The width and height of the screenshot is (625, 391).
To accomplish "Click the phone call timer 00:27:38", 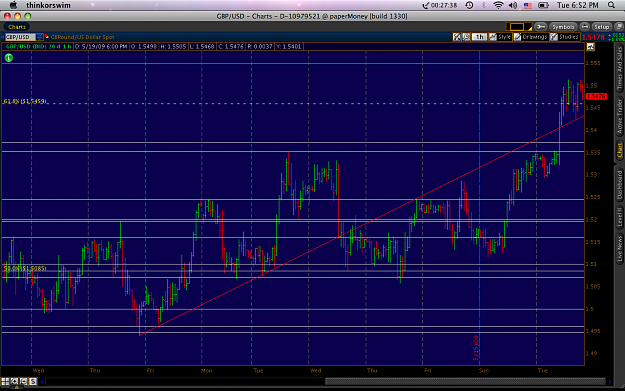I will [440, 5].
